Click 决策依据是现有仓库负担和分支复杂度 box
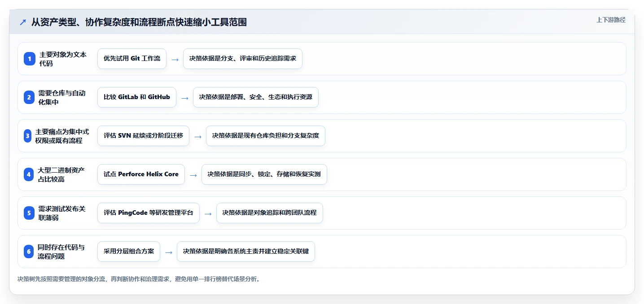The height and width of the screenshot is (304, 644). (266, 136)
